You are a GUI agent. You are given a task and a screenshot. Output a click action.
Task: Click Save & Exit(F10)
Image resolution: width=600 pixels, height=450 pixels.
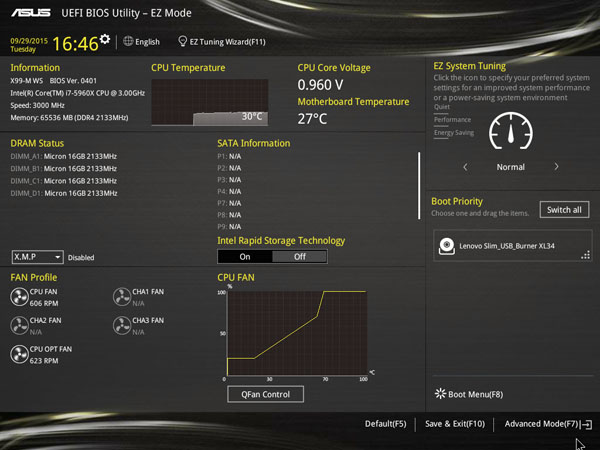click(x=455, y=424)
